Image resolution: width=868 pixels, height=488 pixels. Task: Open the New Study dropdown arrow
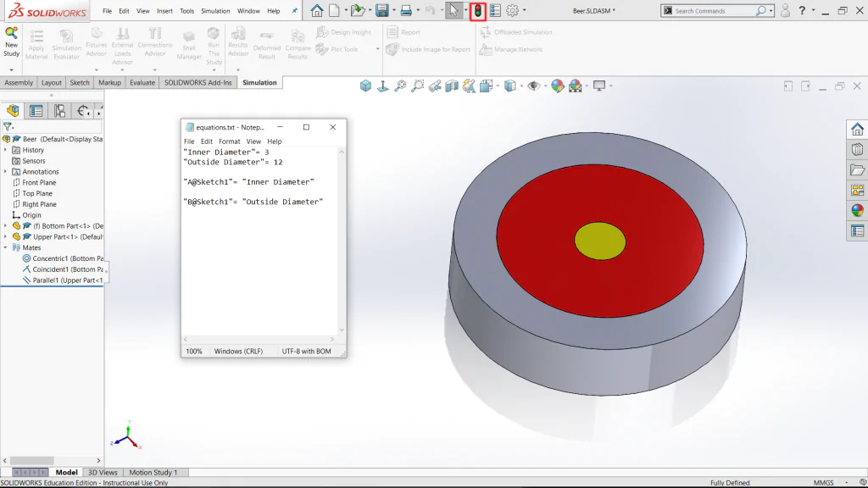pos(11,70)
